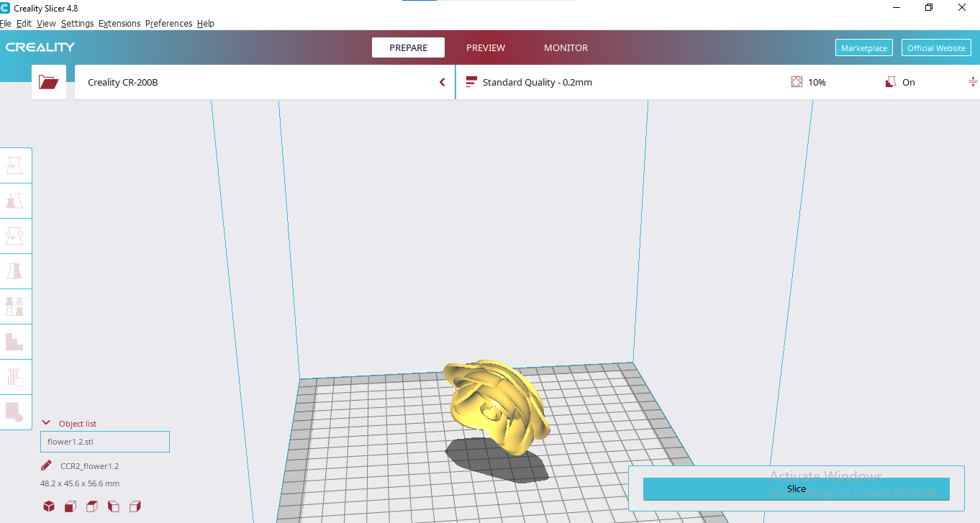Switch to left side view cube icon
Image resolution: width=980 pixels, height=523 pixels.
tap(113, 506)
